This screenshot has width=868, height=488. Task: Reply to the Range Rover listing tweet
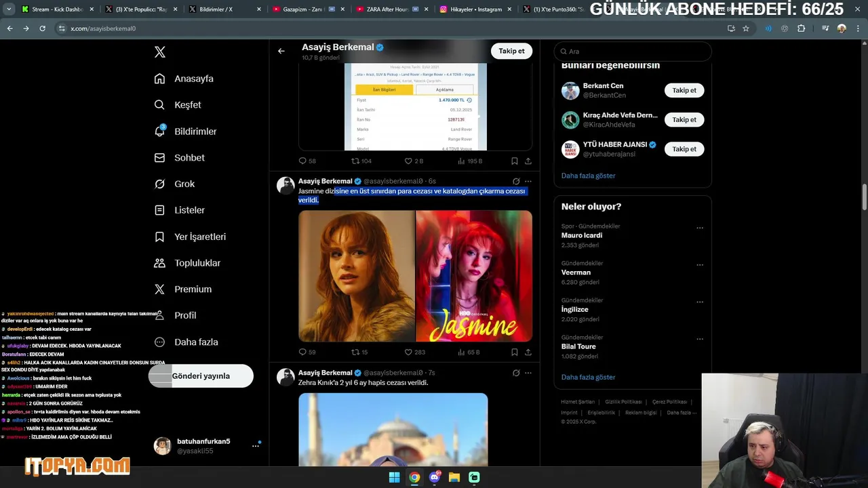click(x=307, y=161)
